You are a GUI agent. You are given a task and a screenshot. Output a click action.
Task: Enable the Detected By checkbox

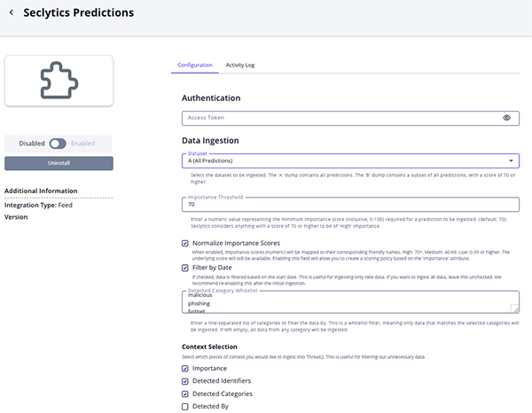185,407
